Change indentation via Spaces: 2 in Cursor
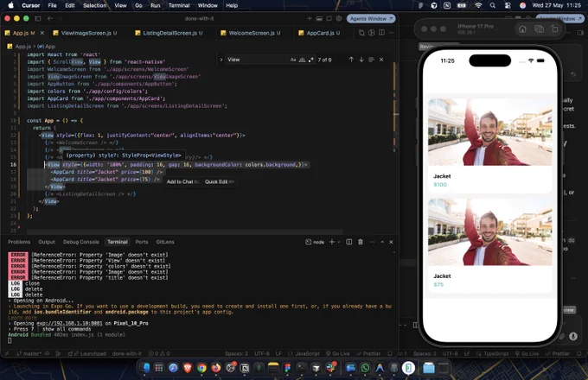This screenshot has height=380, width=588. tap(236, 353)
